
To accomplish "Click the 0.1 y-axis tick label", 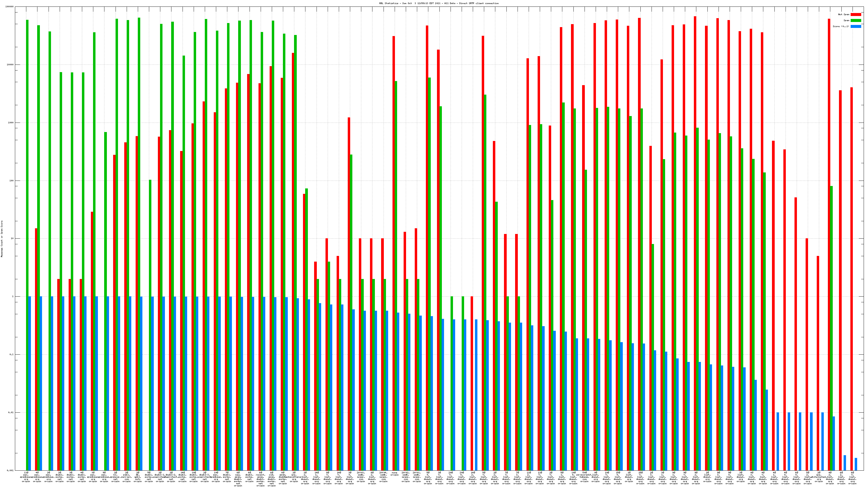I will (12, 355).
